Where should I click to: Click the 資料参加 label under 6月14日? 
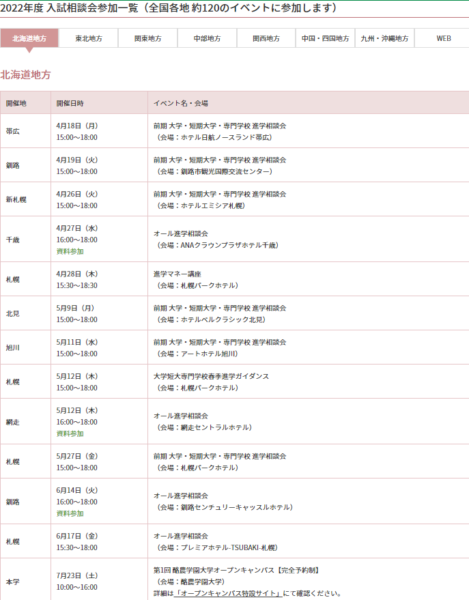point(70,514)
